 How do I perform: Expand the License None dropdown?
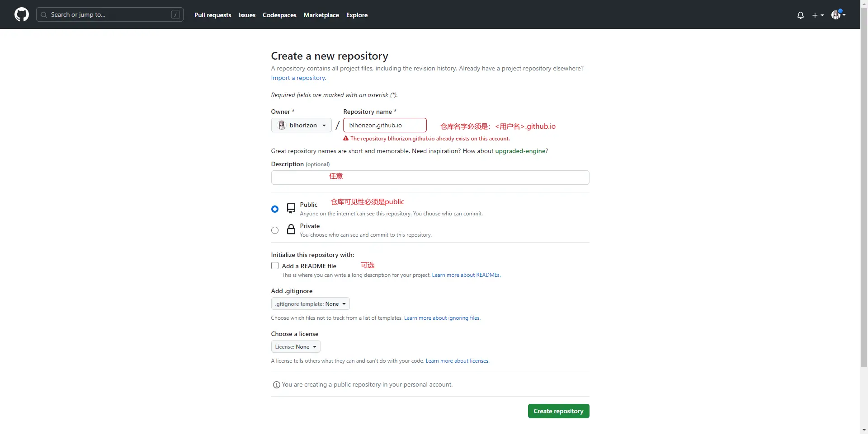click(296, 346)
